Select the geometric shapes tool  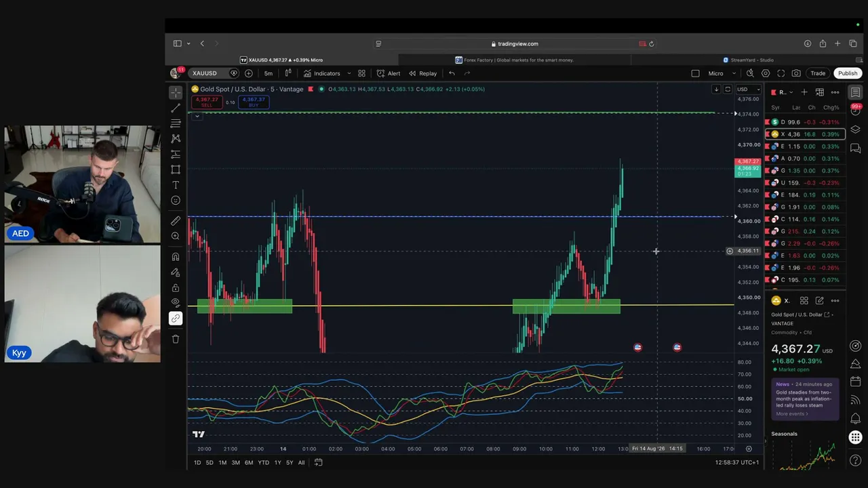[x=176, y=169]
